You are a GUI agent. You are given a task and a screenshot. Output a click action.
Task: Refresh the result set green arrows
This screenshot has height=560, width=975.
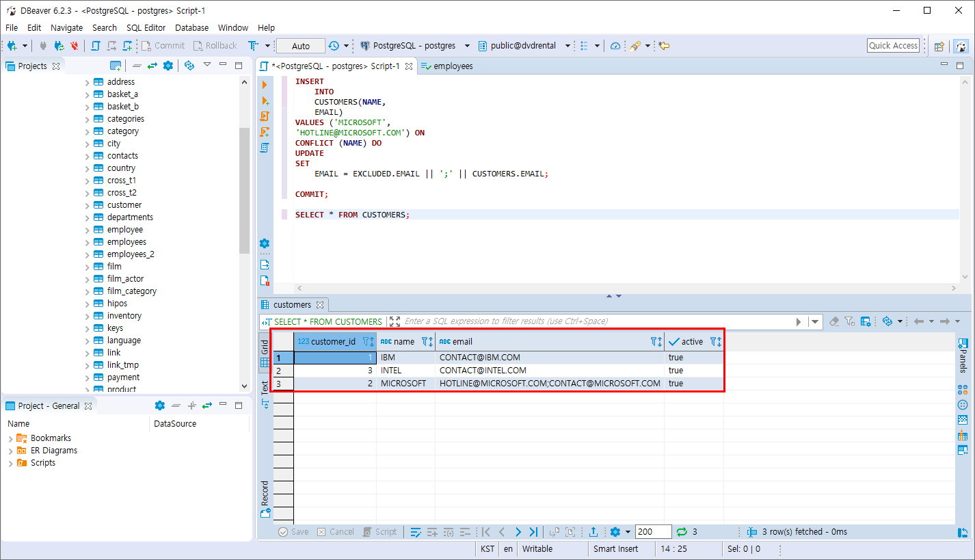click(681, 532)
